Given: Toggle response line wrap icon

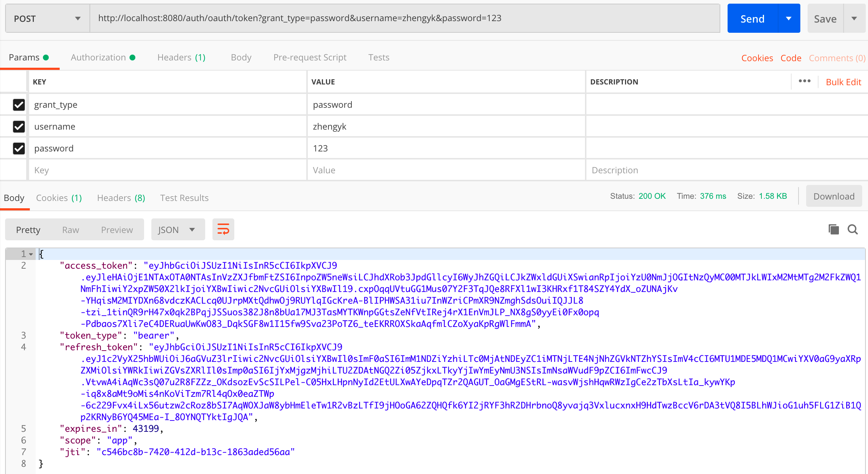Looking at the screenshot, I should [x=223, y=230].
